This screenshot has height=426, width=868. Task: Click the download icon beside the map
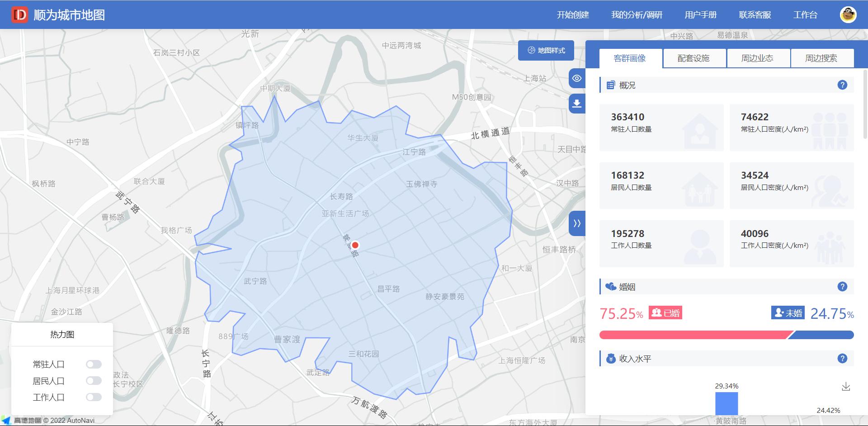point(577,104)
